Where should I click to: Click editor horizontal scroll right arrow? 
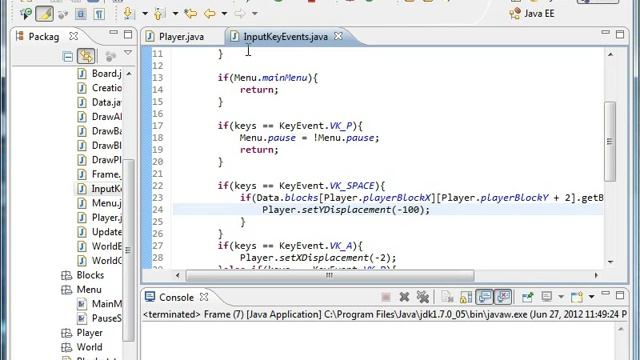596,276
